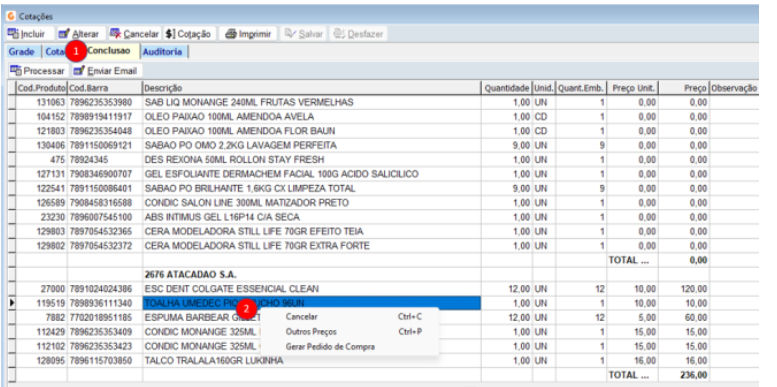Click the Alterar toolbar button
This screenshot has width=777, height=387.
click(79, 34)
